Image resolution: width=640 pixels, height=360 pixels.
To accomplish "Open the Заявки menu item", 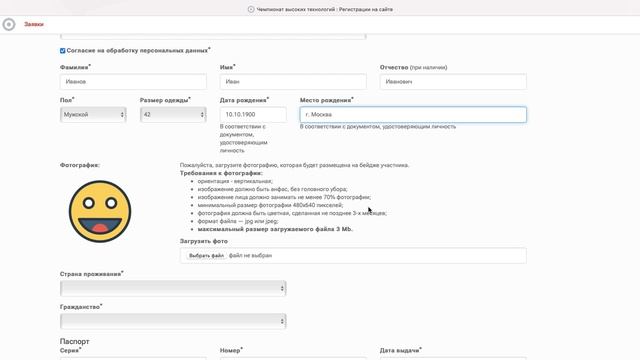I will [34, 24].
